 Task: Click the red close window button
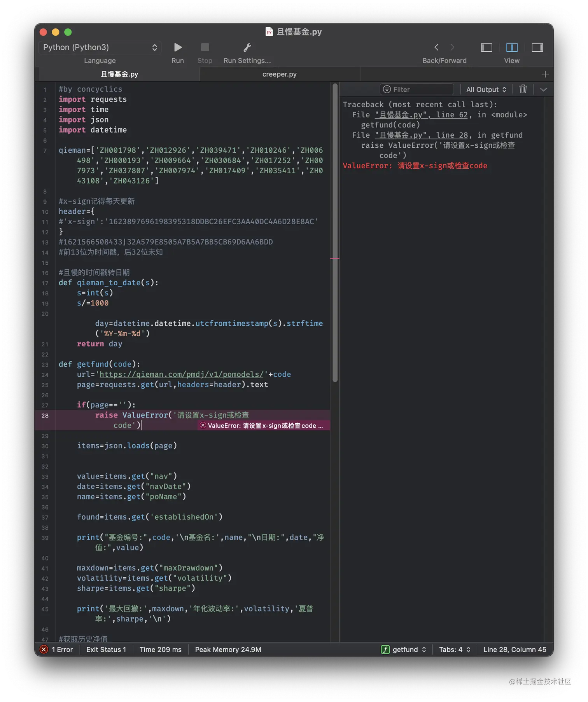click(x=43, y=32)
